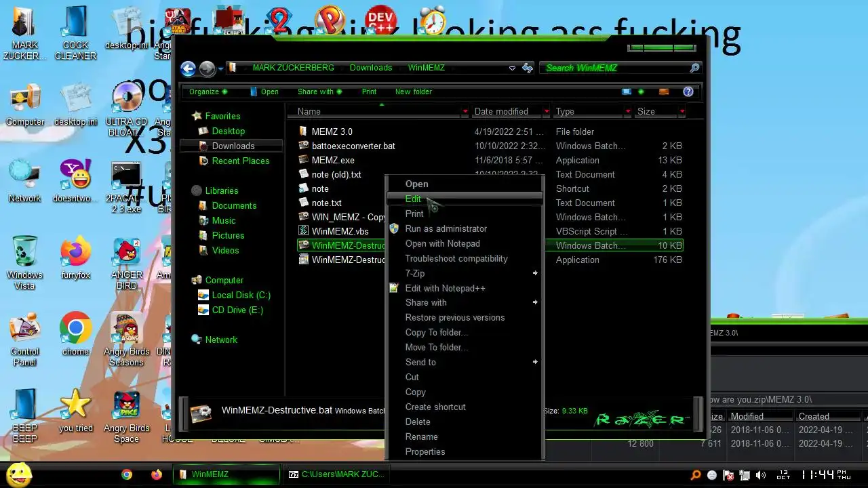Open the Name column filter dropdown arrow
Screen dimensions: 868x488
[x=465, y=111]
